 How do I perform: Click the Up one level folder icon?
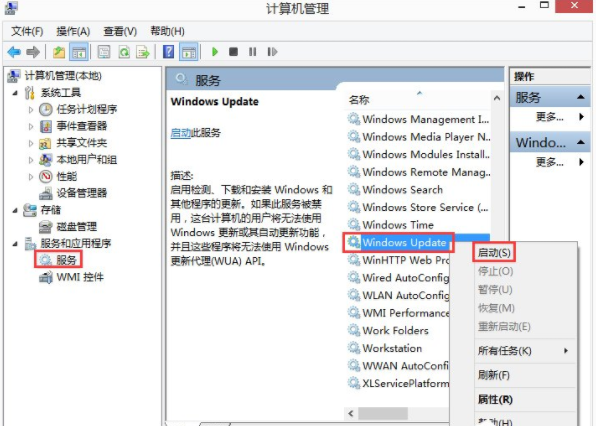tap(59, 52)
